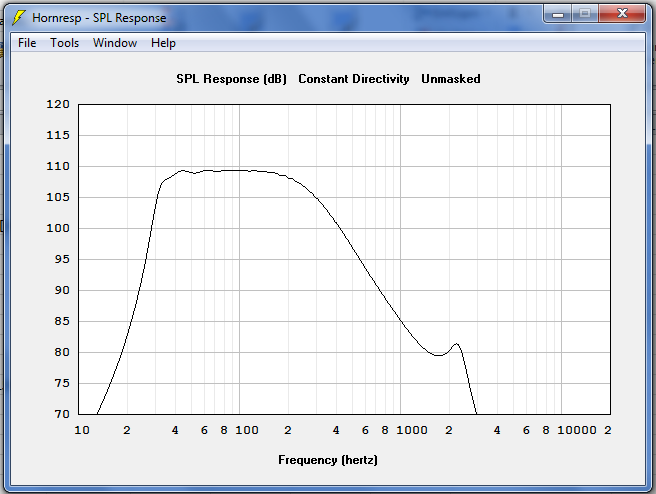The image size is (656, 494).
Task: Click the 70 dB axis value
Action: [62, 414]
